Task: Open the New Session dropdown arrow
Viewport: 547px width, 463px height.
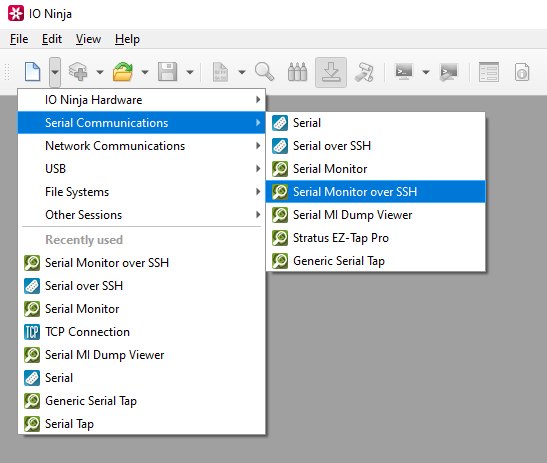Action: pos(55,72)
